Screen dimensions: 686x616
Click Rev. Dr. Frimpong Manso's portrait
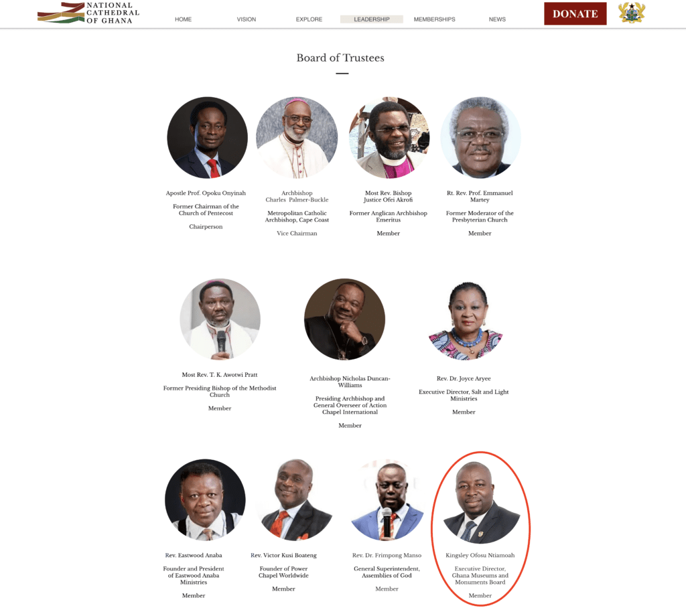click(387, 499)
